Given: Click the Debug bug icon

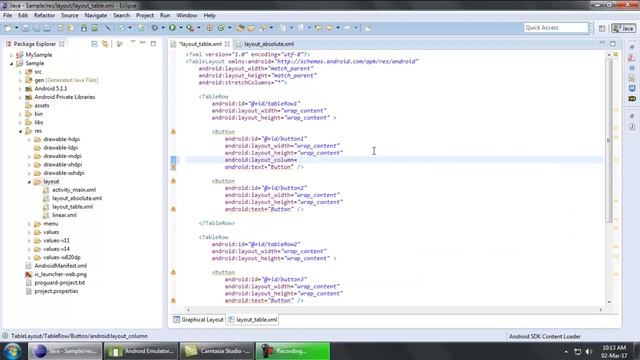Looking at the screenshot, I should pyautogui.click(x=155, y=28).
